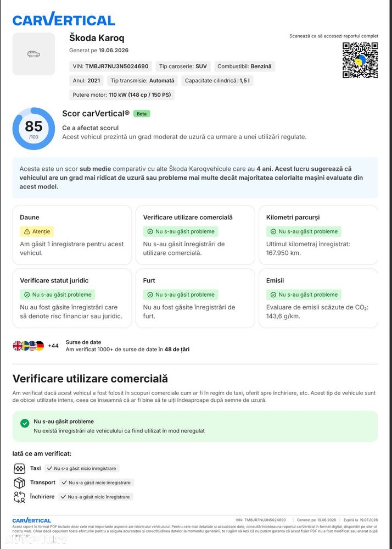Click the green Beta label

tap(142, 114)
